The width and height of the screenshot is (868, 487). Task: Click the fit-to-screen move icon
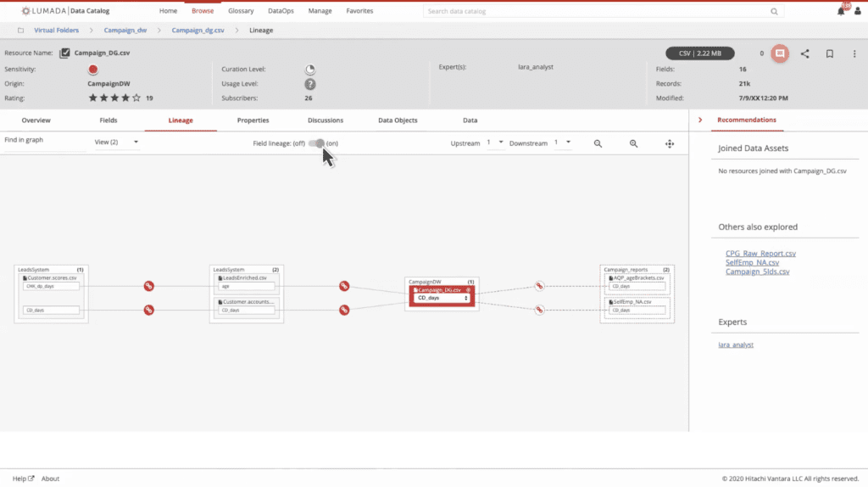click(x=670, y=143)
